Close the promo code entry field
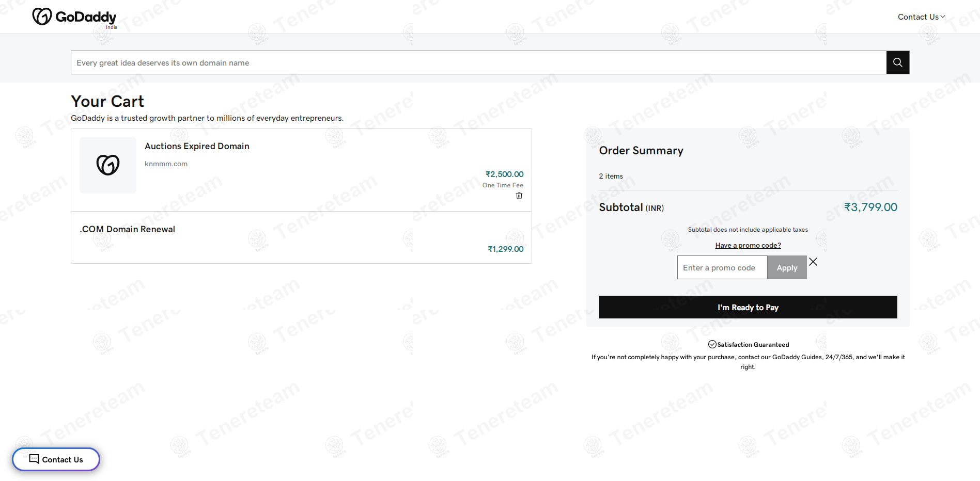 tap(813, 262)
